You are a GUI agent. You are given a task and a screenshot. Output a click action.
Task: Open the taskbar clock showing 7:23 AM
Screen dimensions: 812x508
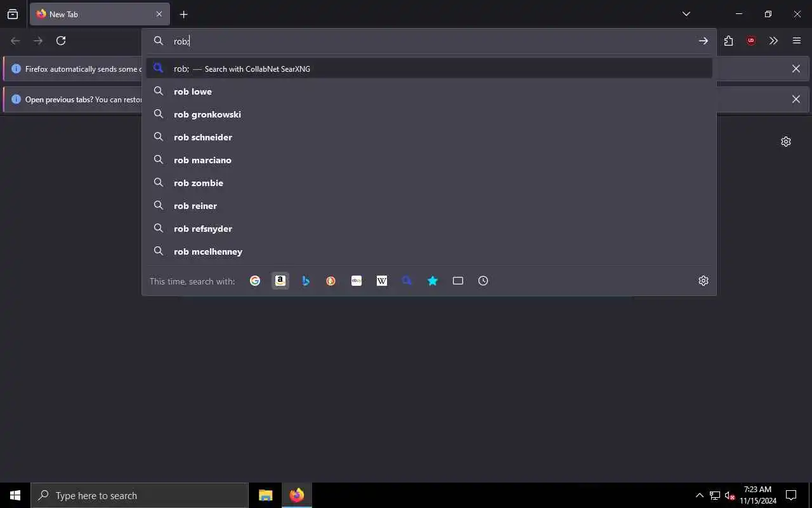[x=757, y=495]
